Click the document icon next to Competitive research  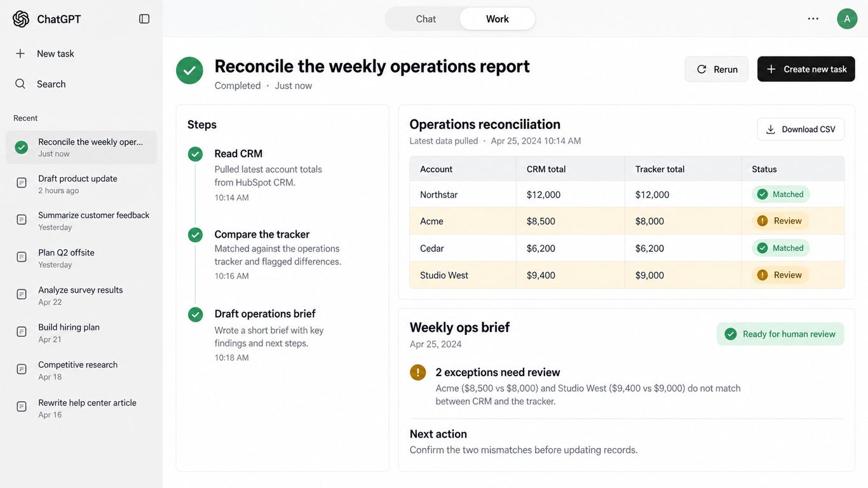tap(22, 370)
